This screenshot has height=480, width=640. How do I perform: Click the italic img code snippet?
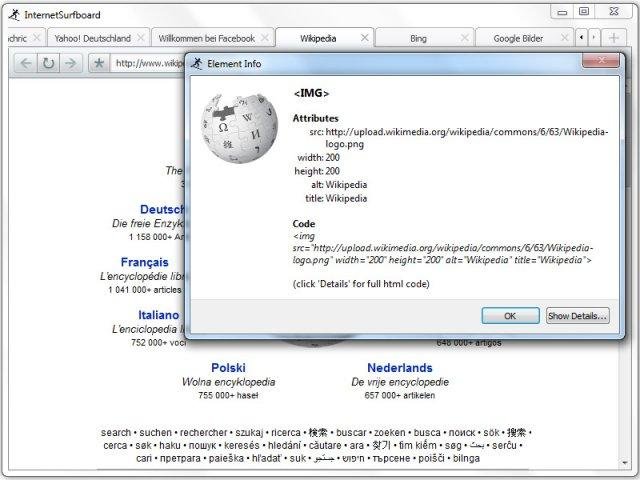tap(443, 248)
